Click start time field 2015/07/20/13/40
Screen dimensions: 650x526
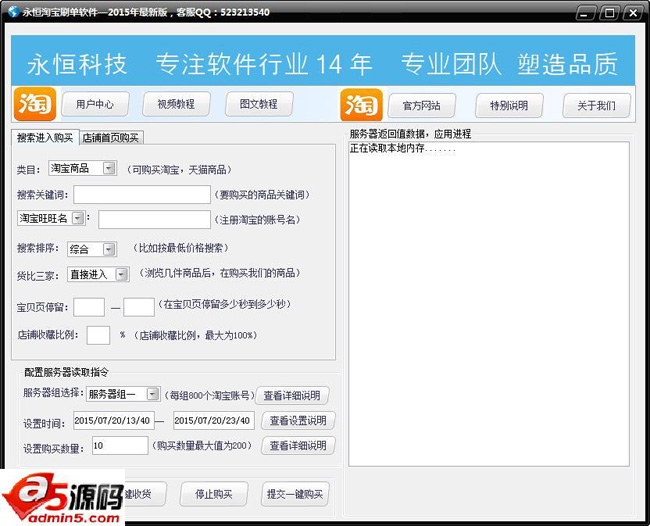coord(114,420)
